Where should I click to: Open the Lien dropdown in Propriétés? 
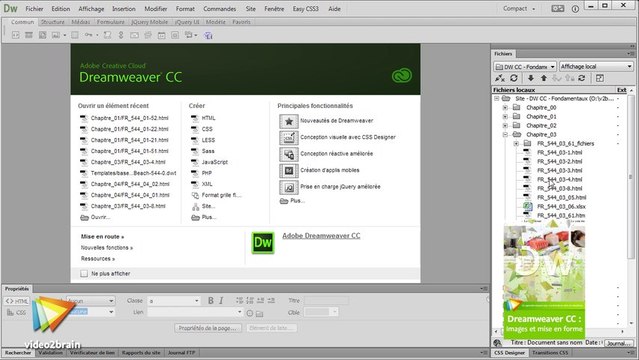195,312
